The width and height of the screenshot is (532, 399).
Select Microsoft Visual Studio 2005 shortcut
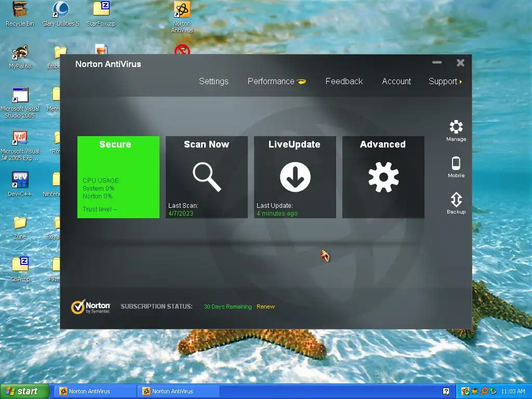pyautogui.click(x=20, y=103)
